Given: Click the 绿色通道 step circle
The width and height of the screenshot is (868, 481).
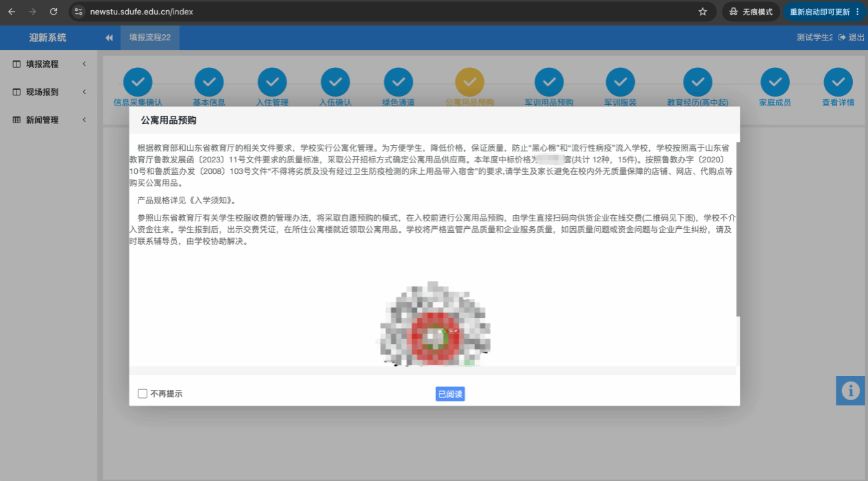Looking at the screenshot, I should (x=398, y=82).
